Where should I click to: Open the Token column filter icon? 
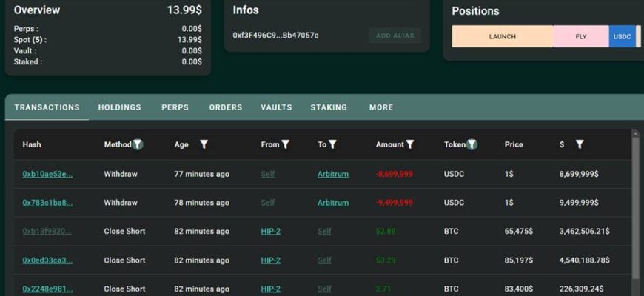[472, 144]
